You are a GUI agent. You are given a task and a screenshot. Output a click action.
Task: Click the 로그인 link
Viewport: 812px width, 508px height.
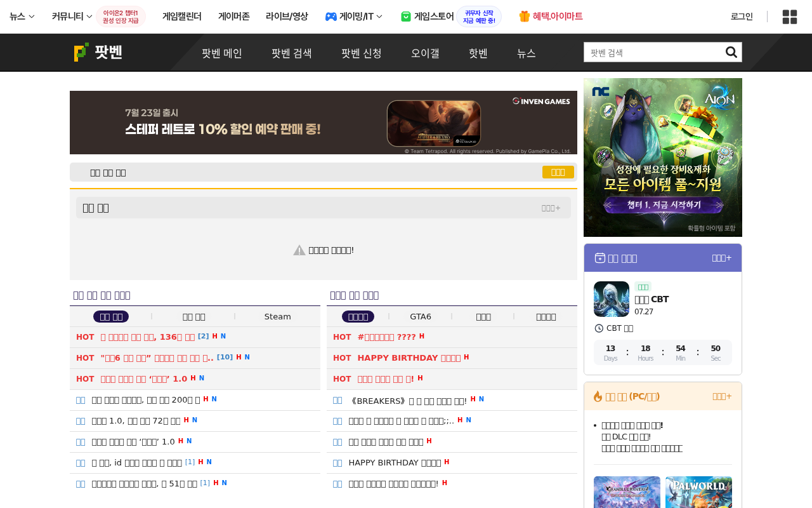click(x=742, y=17)
